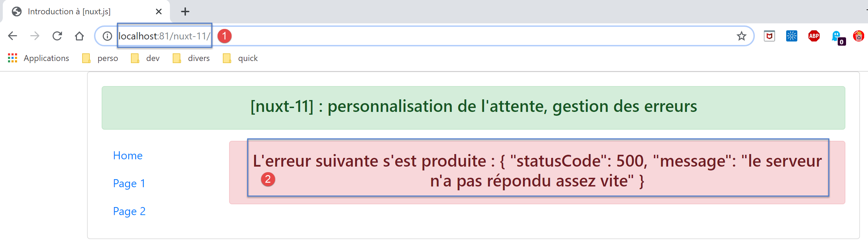
Task: Navigate back to the previous page
Action: 13,36
